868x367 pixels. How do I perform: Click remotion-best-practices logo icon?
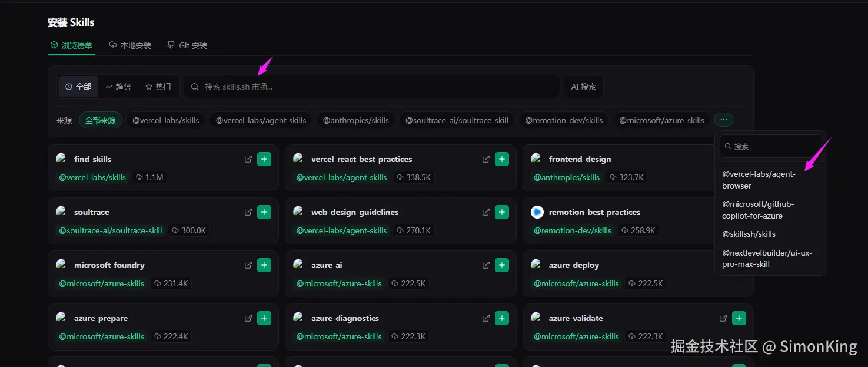(x=537, y=212)
